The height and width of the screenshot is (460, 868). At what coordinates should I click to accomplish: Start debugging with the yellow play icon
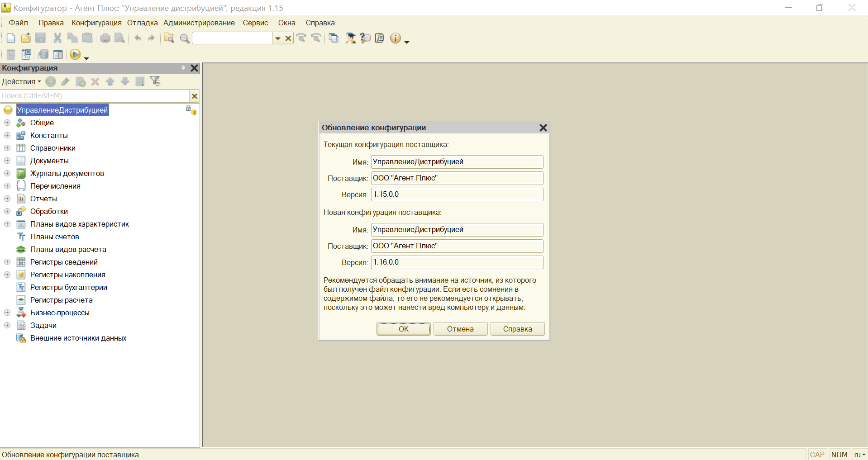75,54
